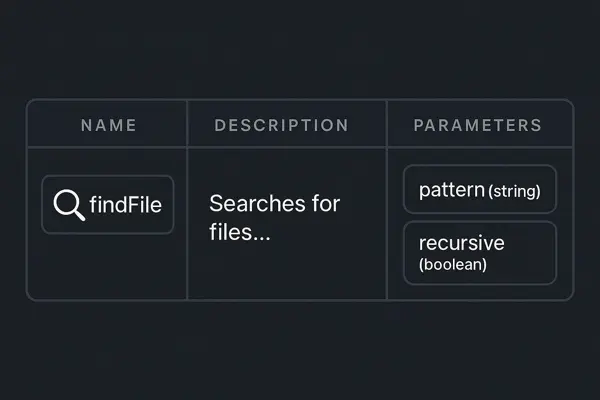Click the findFile text label

(125, 205)
